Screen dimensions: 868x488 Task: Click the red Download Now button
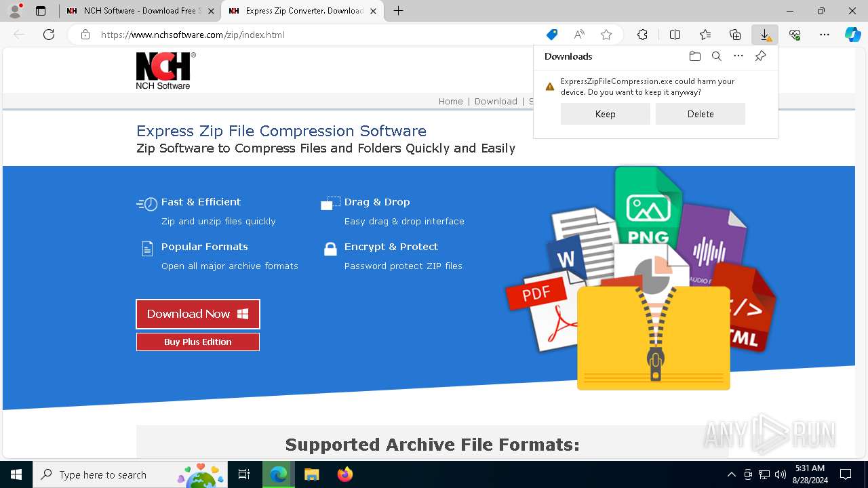(198, 314)
